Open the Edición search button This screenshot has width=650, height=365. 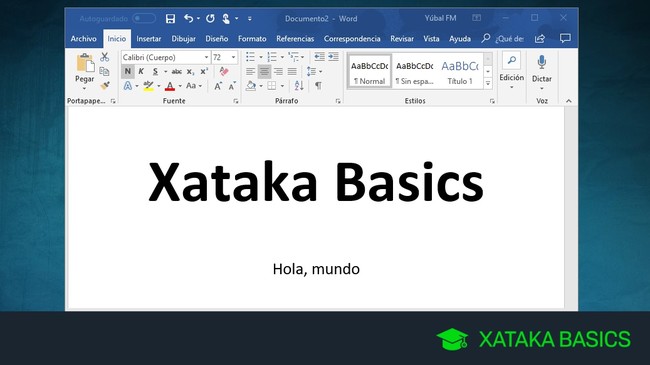coord(512,70)
